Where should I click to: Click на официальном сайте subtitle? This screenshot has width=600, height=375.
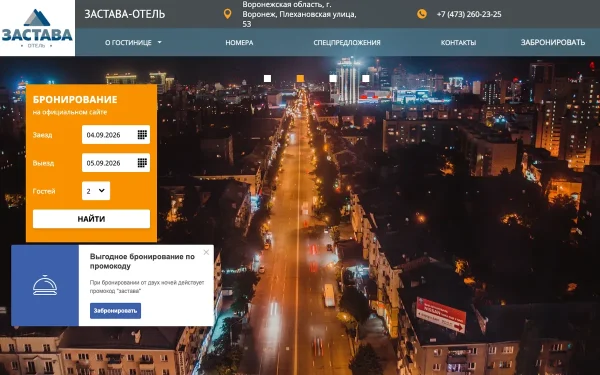70,112
